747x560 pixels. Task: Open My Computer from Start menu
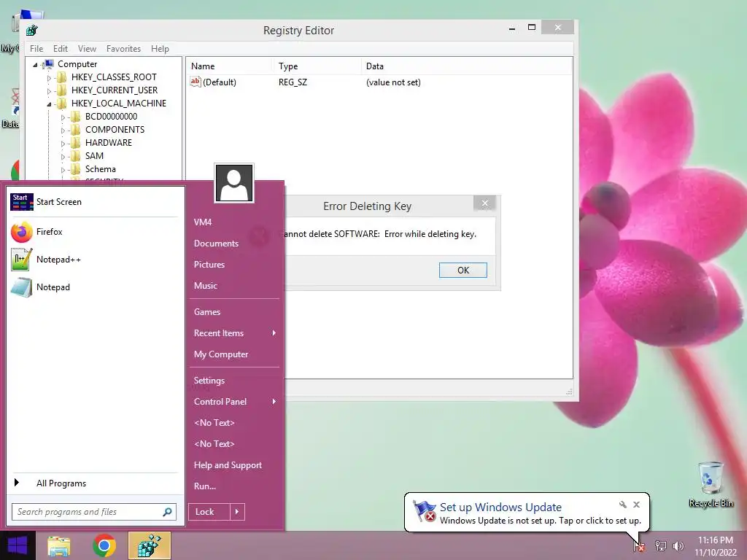click(x=221, y=354)
